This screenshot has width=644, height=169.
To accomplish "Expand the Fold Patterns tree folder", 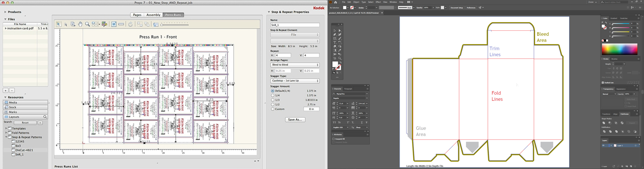I will (x=6, y=133).
